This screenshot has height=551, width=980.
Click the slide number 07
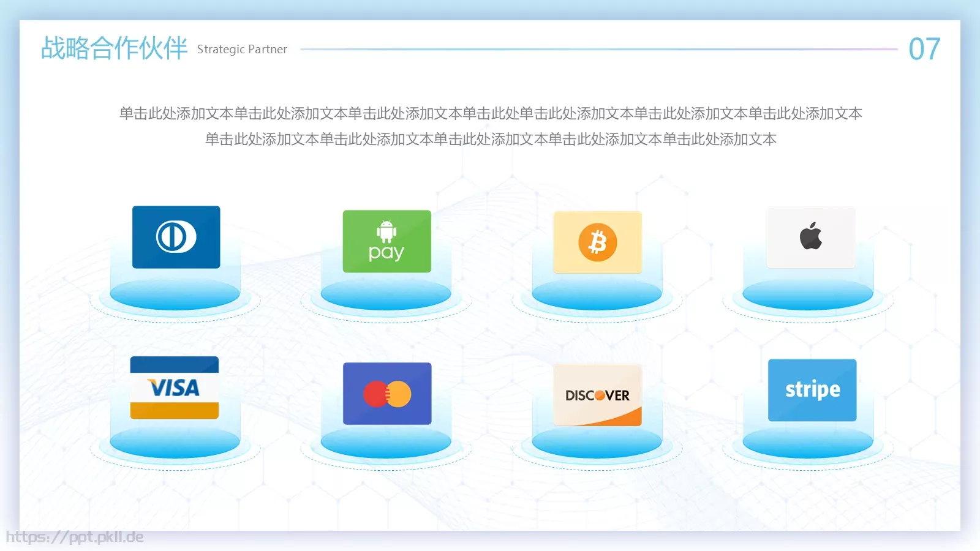pyautogui.click(x=924, y=49)
